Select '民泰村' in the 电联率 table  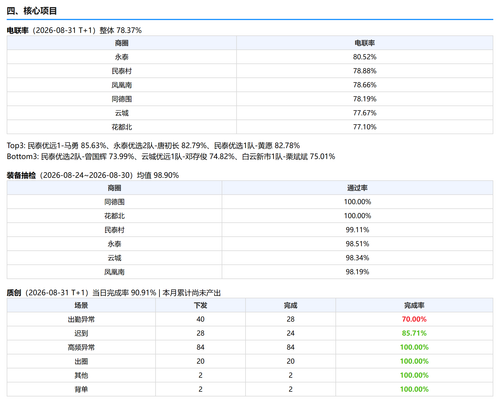pyautogui.click(x=122, y=71)
